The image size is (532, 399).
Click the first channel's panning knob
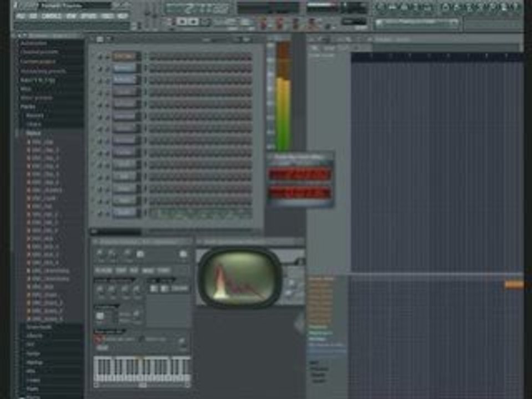click(100, 57)
